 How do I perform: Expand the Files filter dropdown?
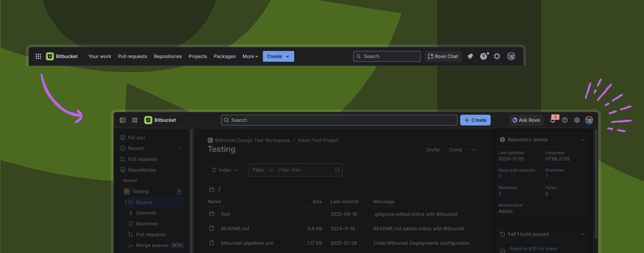click(x=262, y=170)
